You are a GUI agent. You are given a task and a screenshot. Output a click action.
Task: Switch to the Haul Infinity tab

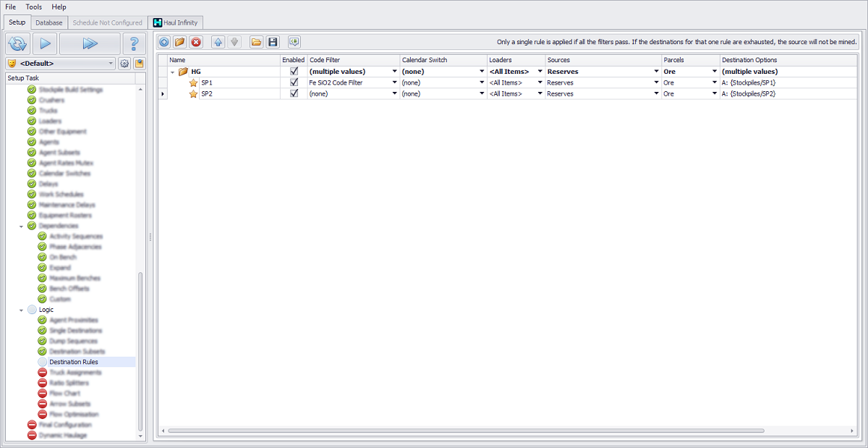[x=176, y=22]
